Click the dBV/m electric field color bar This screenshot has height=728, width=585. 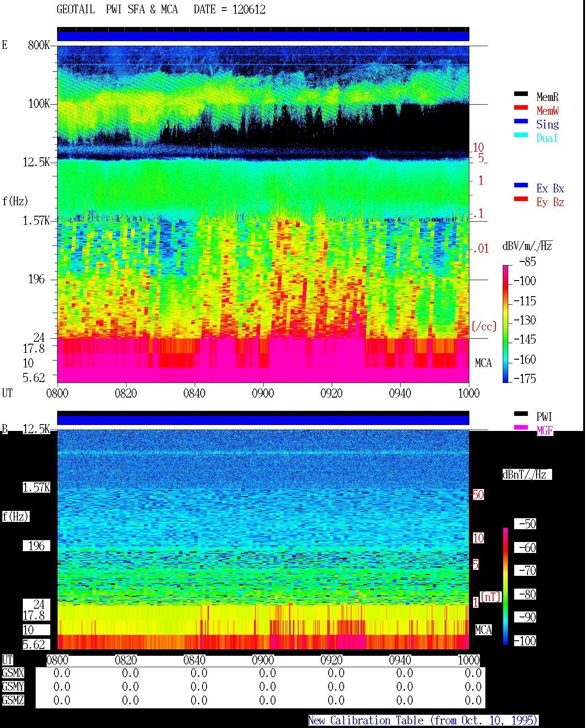505,324
